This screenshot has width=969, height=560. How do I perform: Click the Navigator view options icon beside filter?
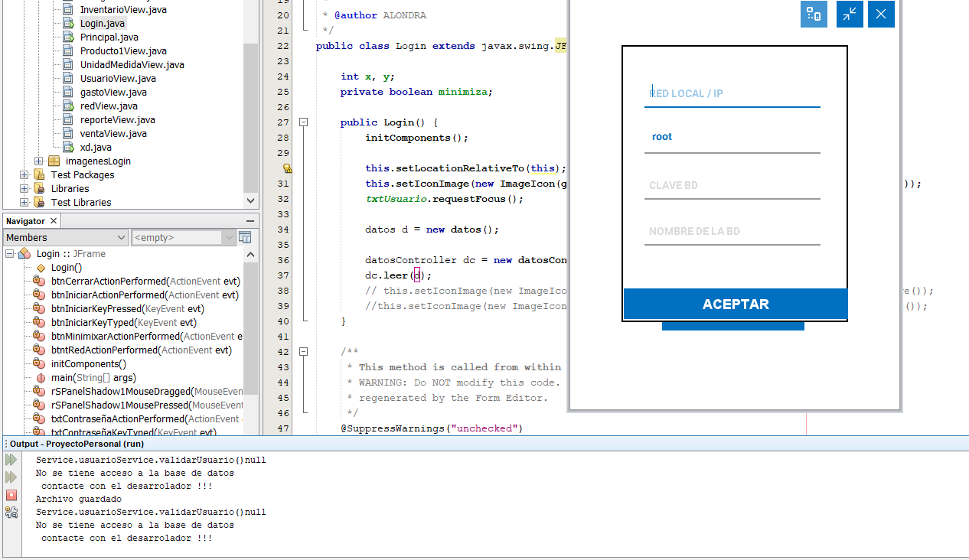coord(245,237)
